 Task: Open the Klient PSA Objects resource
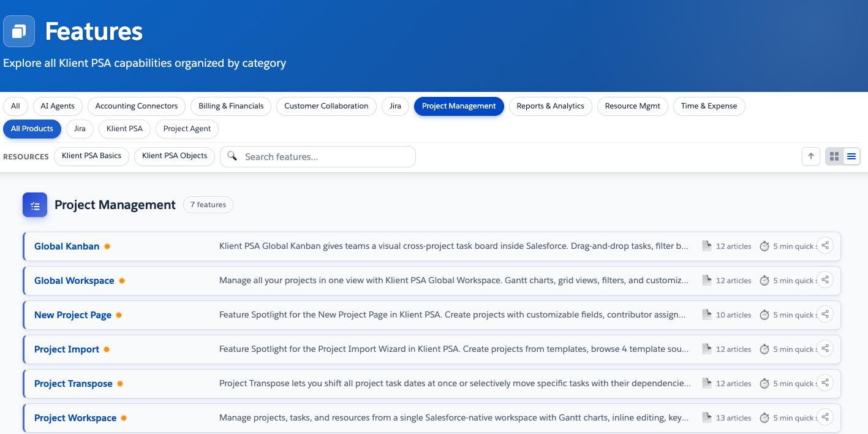[175, 156]
